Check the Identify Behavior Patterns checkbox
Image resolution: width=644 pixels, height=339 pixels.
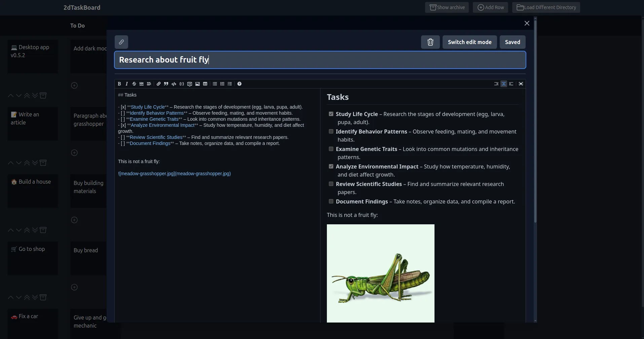(x=331, y=131)
